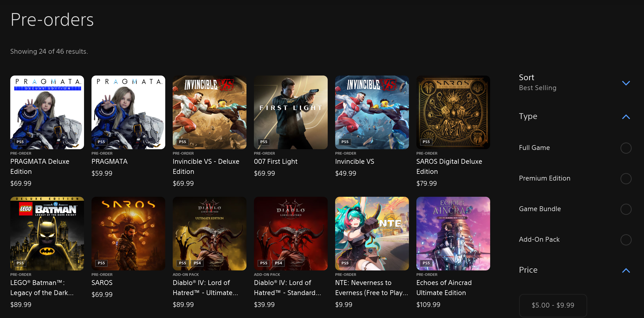
Task: Choose the Premium Edition filter option
Action: 626,179
